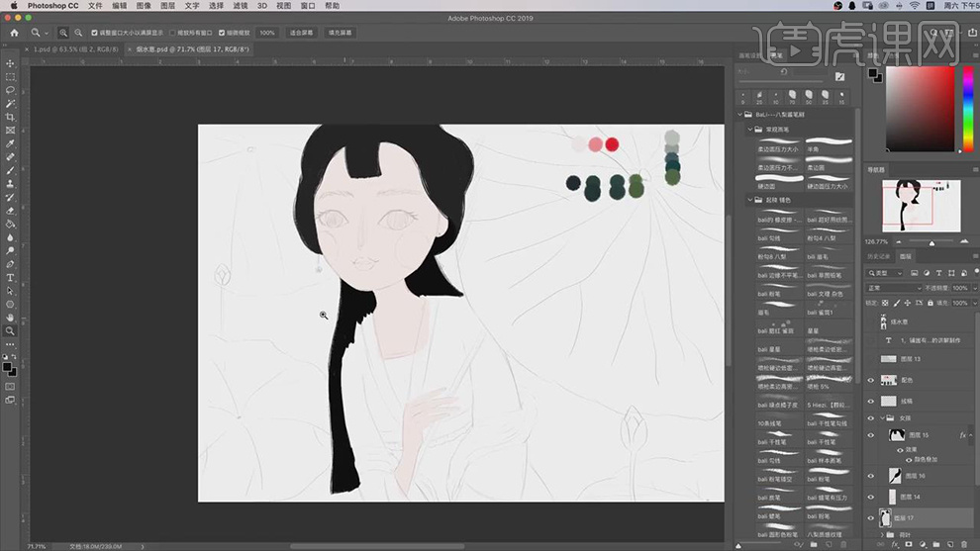
Task: Click the 填充屏幕 button
Action: point(340,33)
